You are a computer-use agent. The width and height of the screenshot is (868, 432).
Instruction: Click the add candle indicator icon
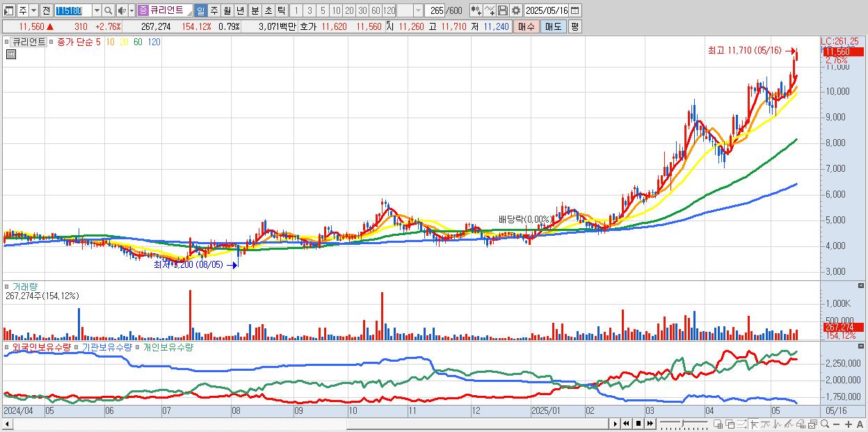coord(476,10)
